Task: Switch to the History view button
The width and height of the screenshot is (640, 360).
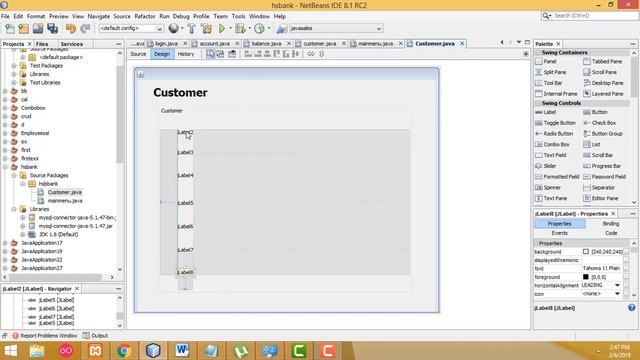Action: tap(186, 54)
